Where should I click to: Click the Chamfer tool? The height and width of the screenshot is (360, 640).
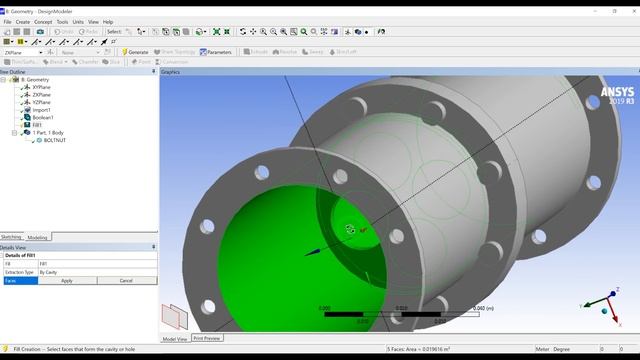(x=85, y=62)
